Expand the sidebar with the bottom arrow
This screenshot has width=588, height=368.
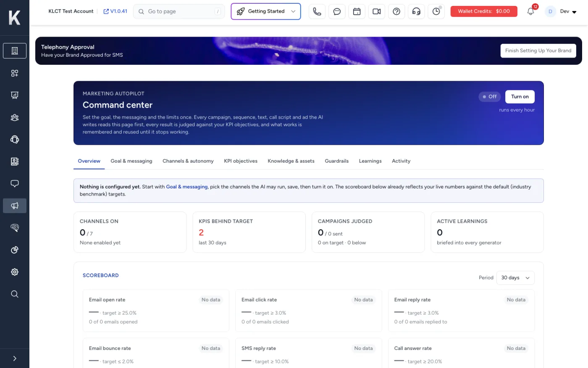pos(15,358)
